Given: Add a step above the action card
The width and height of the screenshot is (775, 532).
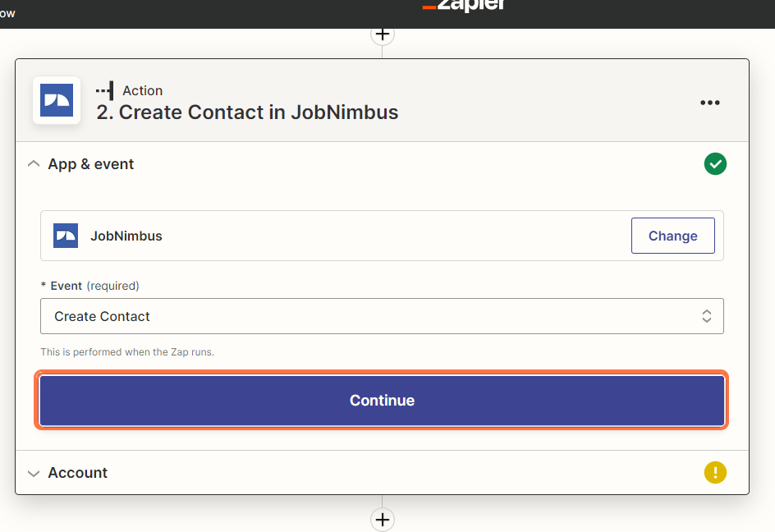Looking at the screenshot, I should (x=383, y=34).
